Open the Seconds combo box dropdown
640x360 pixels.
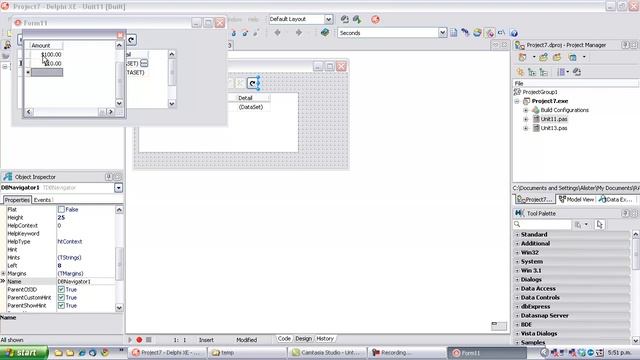tap(442, 33)
